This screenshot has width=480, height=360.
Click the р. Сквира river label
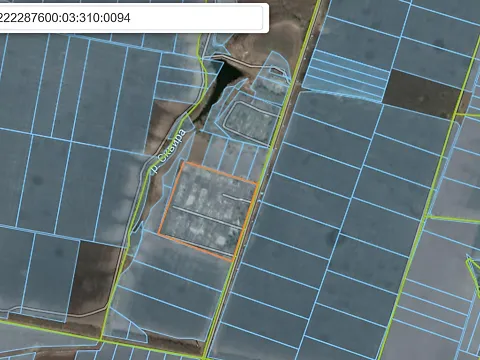(168, 152)
